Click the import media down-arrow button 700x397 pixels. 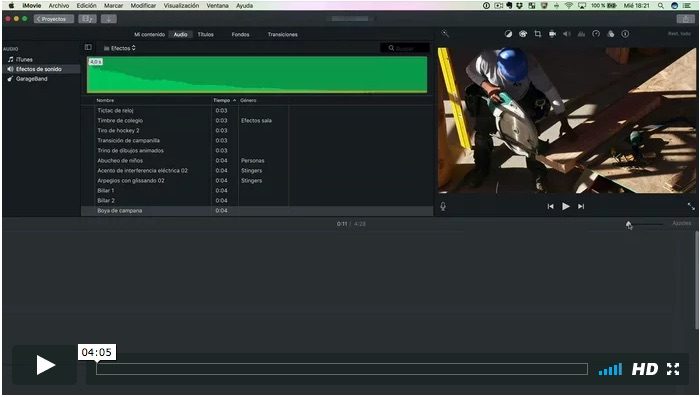coord(108,19)
